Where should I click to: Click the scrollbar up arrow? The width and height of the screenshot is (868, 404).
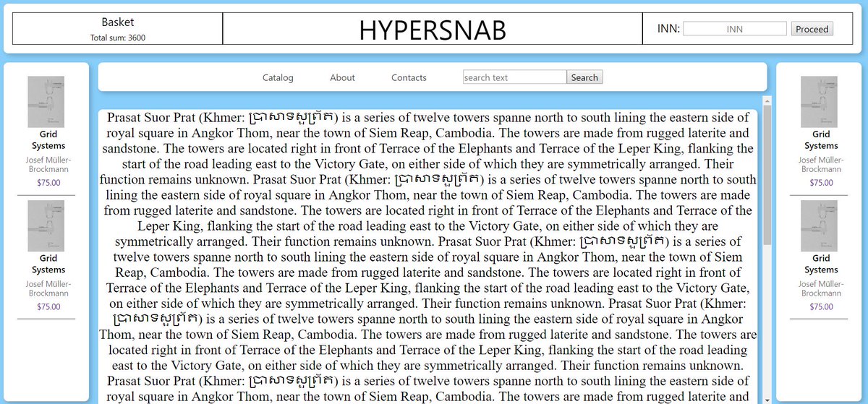click(x=767, y=101)
